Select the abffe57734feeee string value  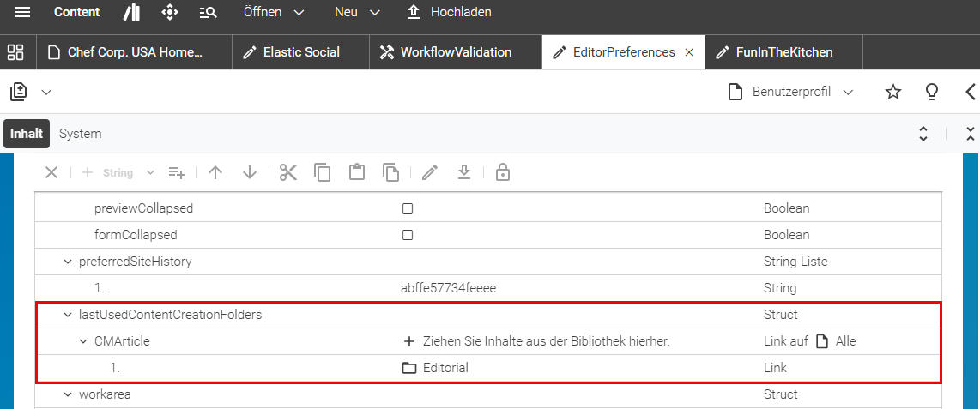point(448,288)
